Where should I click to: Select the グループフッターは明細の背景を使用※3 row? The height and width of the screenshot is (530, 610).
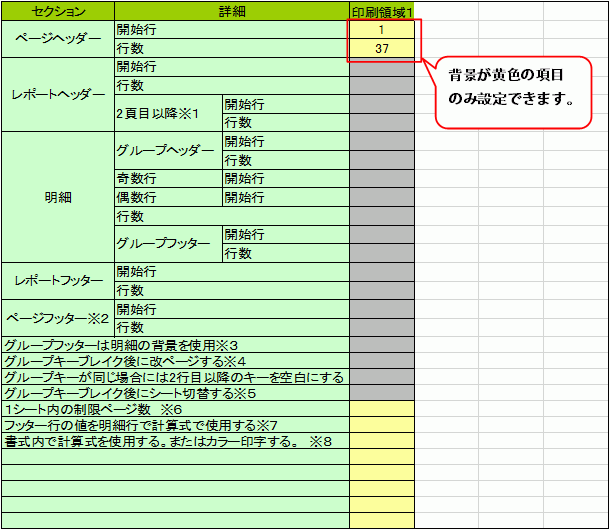[x=175, y=345]
